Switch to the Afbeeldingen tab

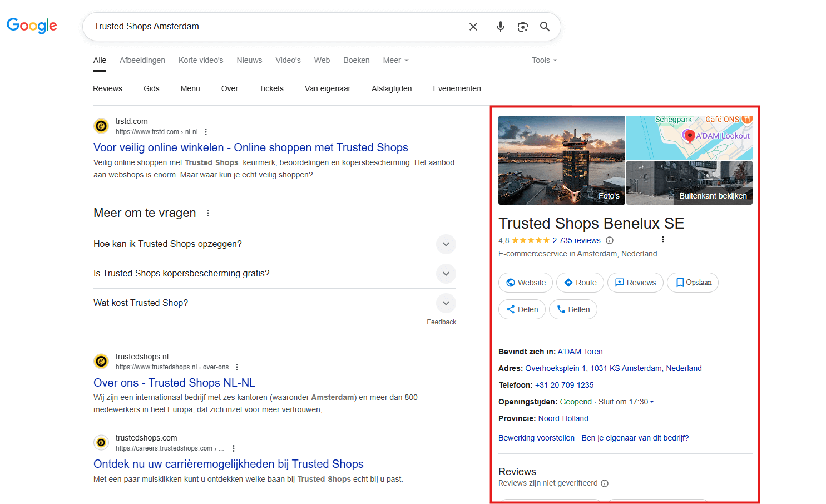click(x=142, y=60)
